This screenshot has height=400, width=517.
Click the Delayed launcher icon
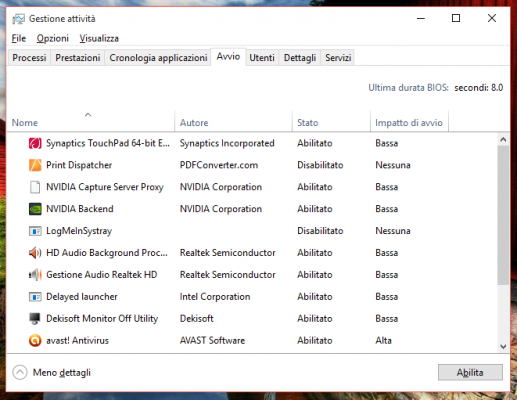[35, 297]
